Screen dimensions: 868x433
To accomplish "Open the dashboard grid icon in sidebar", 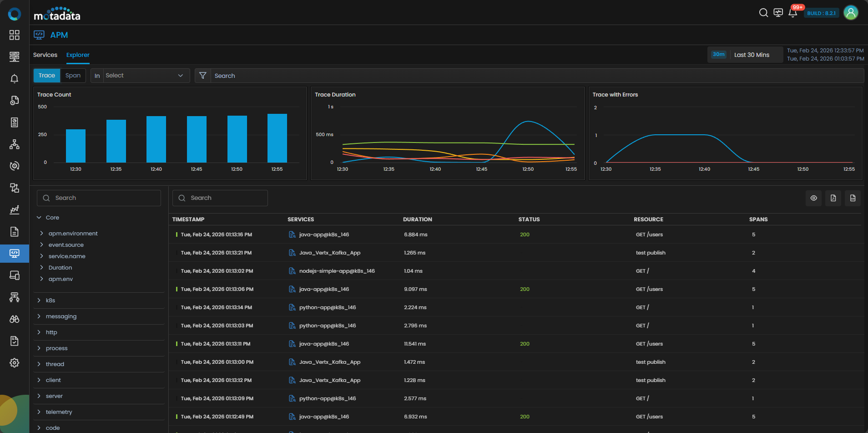I will click(15, 35).
